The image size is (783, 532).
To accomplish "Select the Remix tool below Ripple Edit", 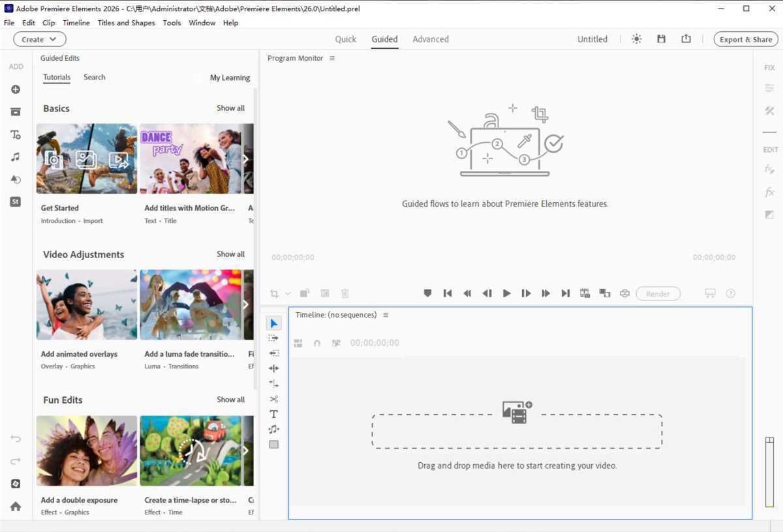I will 274,383.
